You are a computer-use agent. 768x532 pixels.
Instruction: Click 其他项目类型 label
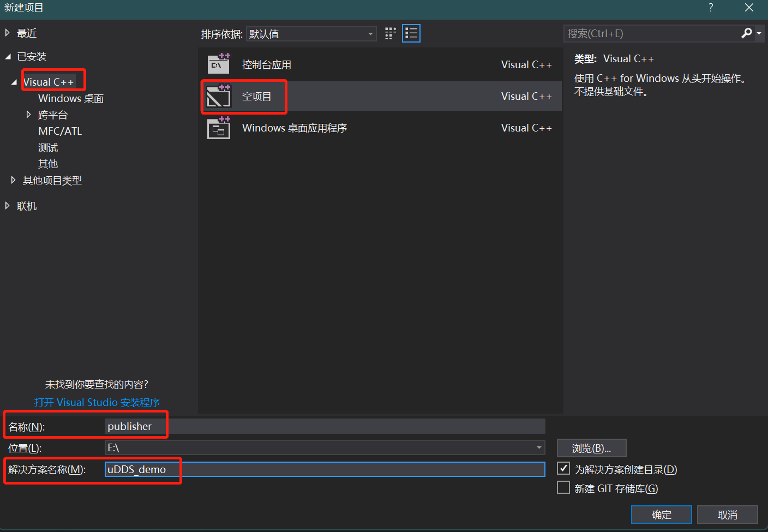pos(52,180)
